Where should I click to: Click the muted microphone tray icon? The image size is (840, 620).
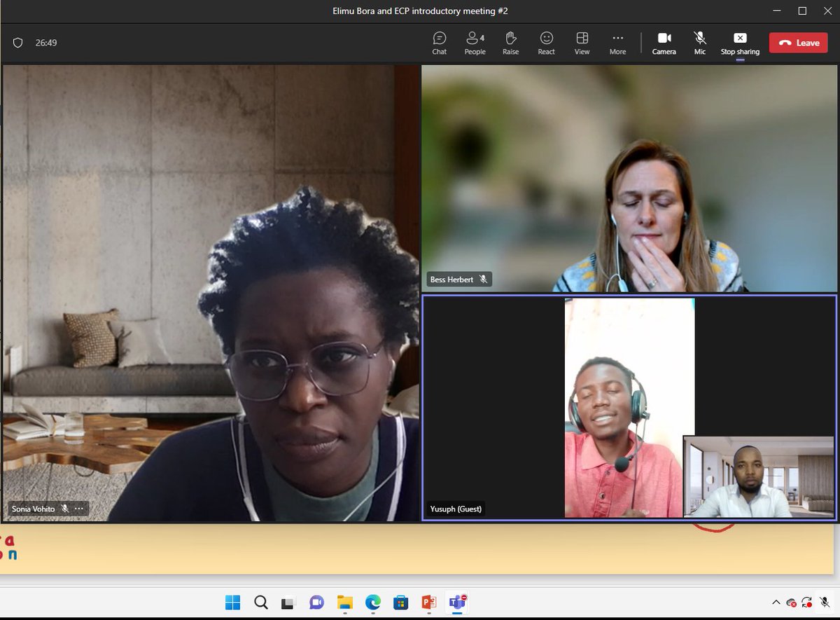click(x=825, y=602)
